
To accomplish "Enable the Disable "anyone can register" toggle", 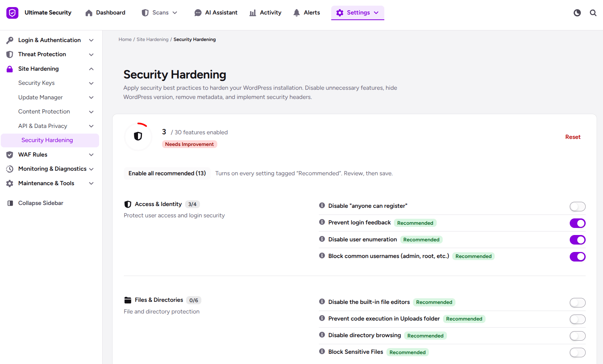I will [578, 206].
